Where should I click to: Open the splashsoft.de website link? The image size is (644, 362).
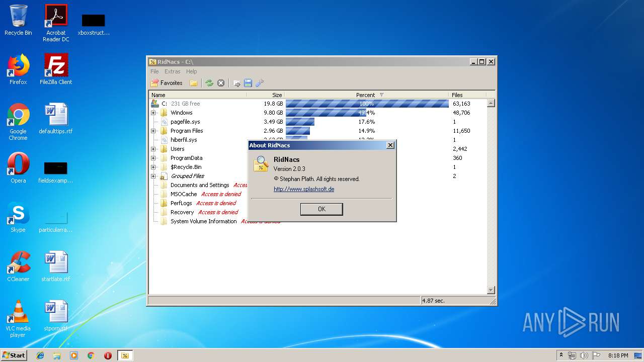pos(304,189)
